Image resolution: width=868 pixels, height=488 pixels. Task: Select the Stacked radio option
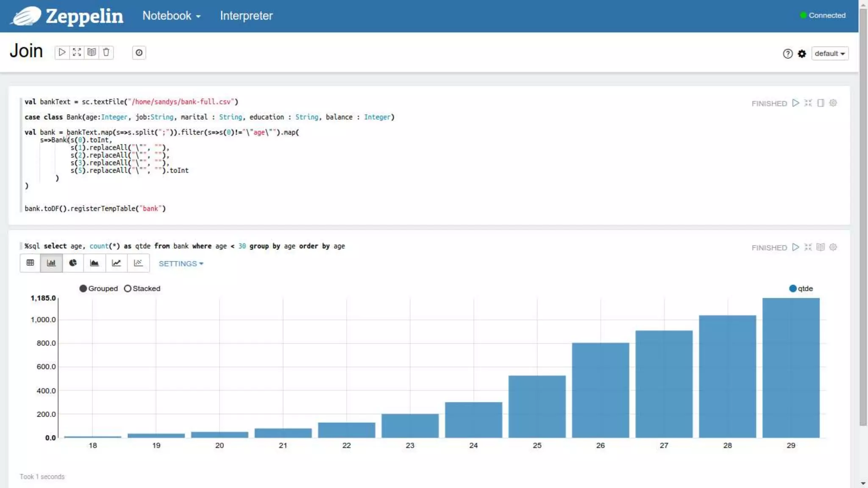point(128,288)
